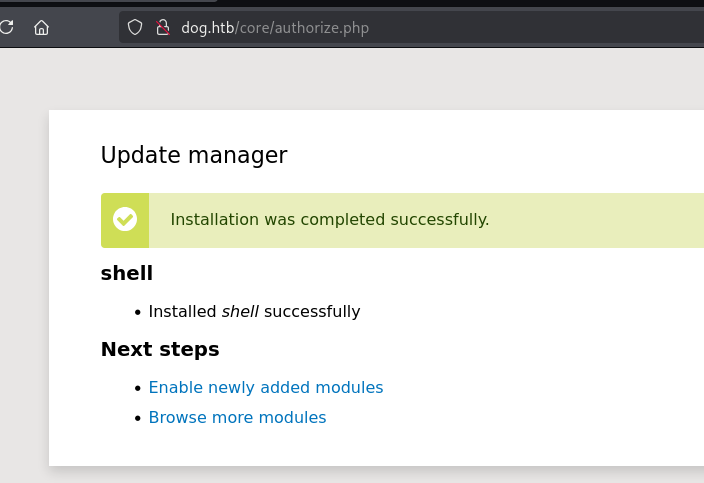Click bullet beside Installed shell successfully
704x483 pixels.
138,312
